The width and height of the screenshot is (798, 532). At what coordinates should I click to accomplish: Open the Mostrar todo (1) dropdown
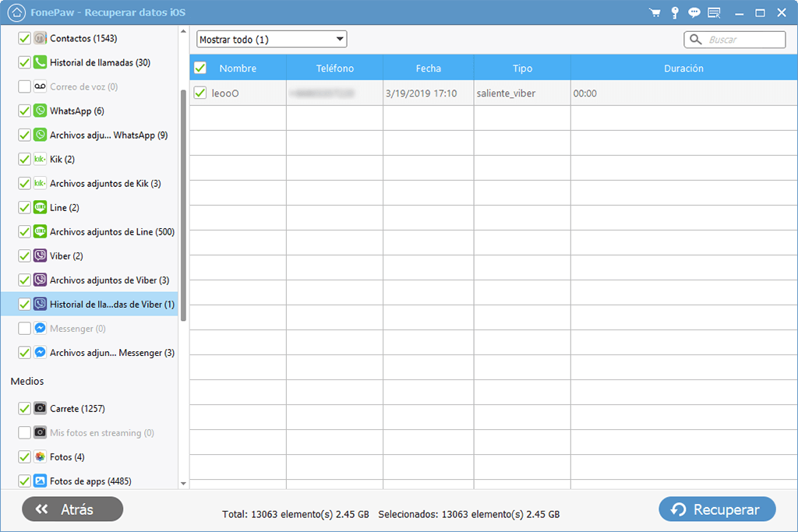272,39
